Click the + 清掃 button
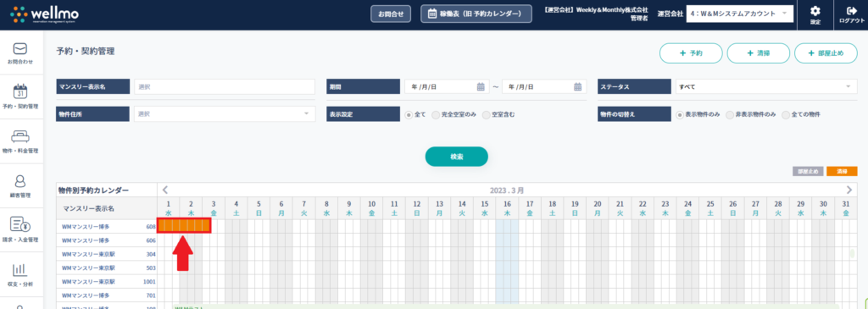Image resolution: width=868 pixels, height=309 pixels. pyautogui.click(x=759, y=53)
